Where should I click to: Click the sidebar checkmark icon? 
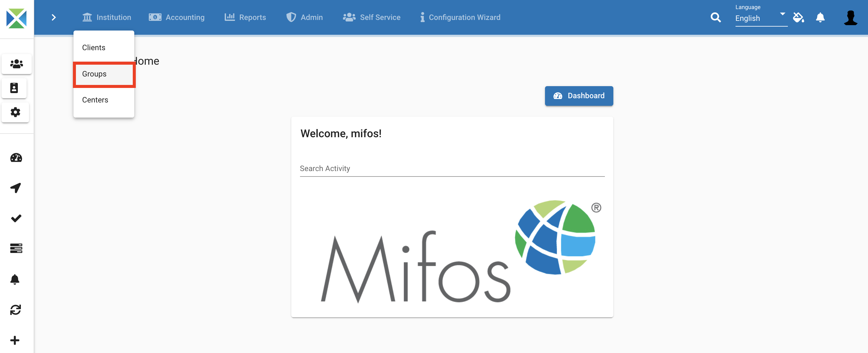(16, 218)
